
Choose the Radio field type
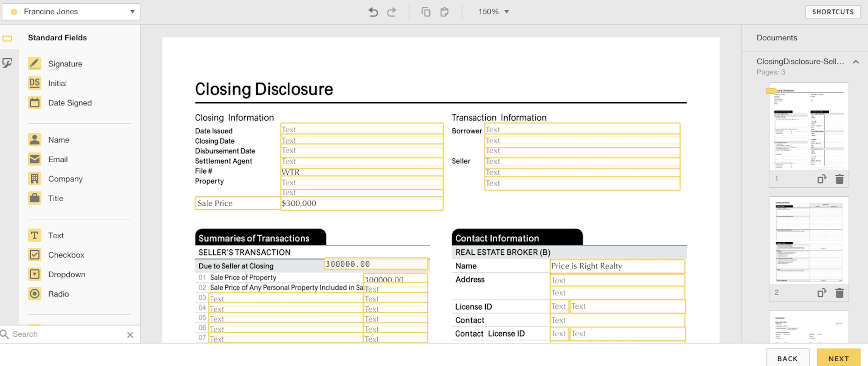pos(58,294)
